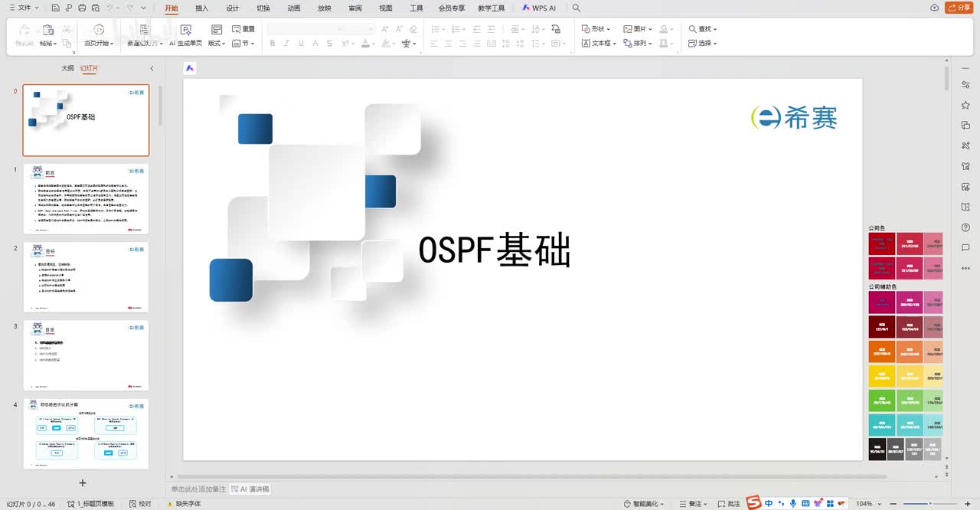Open the Sogou input method S icon
Image resolution: width=980 pixels, height=510 pixels.
click(754, 503)
